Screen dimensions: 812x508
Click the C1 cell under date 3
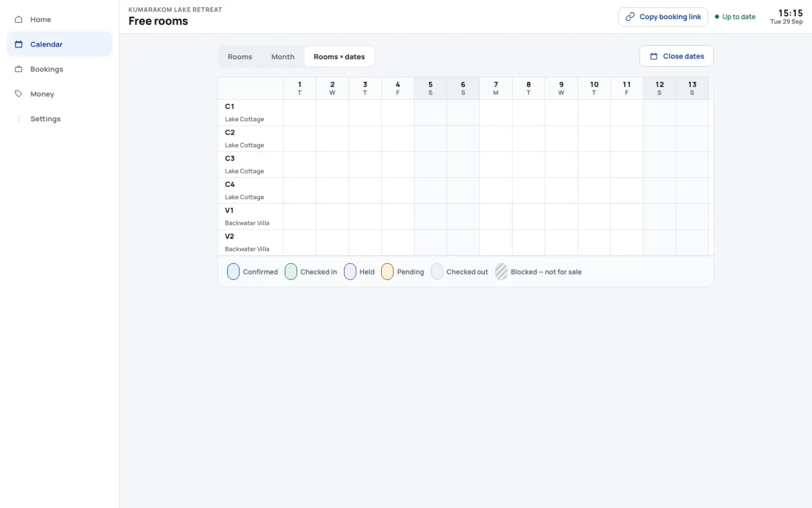tap(365, 113)
